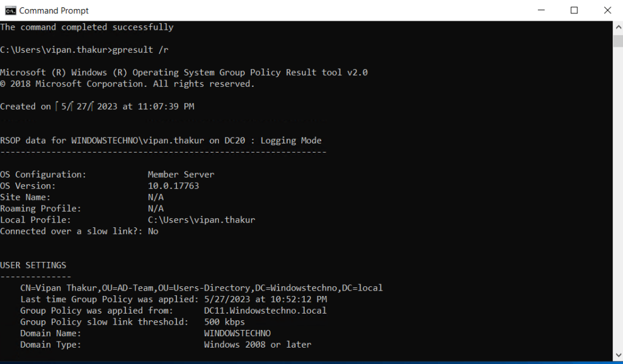Screen dimensions: 623x364
Task: Click the "Created on" timestamp line
Action: tap(97, 106)
